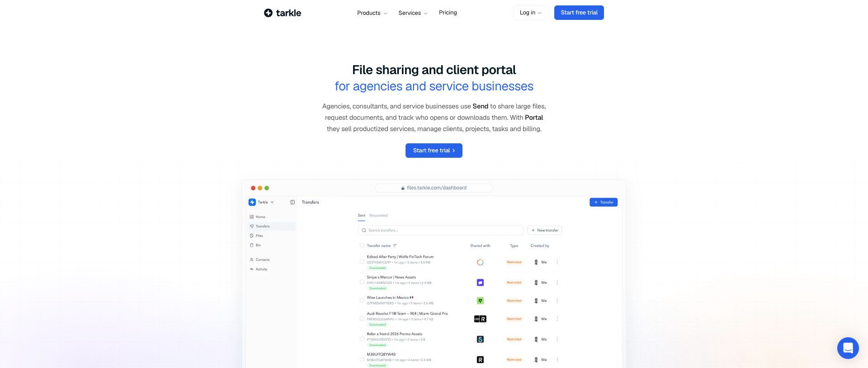
Task: Check the Edited After Party transfer checkbox
Action: (362, 262)
